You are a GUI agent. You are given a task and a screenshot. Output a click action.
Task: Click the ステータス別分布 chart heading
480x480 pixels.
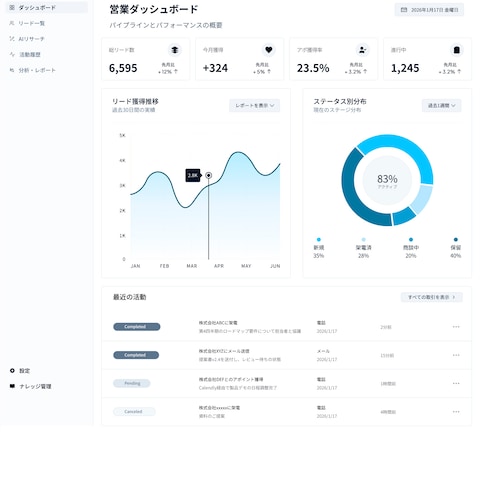(x=340, y=101)
